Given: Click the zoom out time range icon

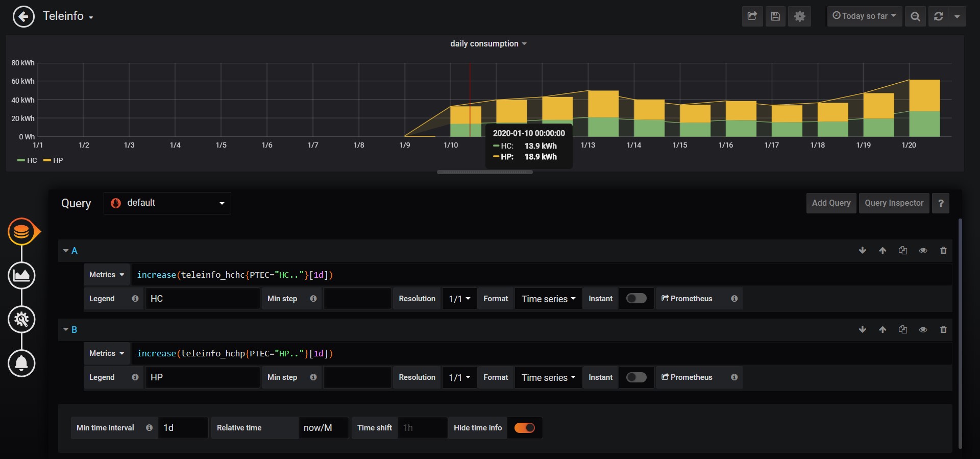Looking at the screenshot, I should click(x=915, y=16).
